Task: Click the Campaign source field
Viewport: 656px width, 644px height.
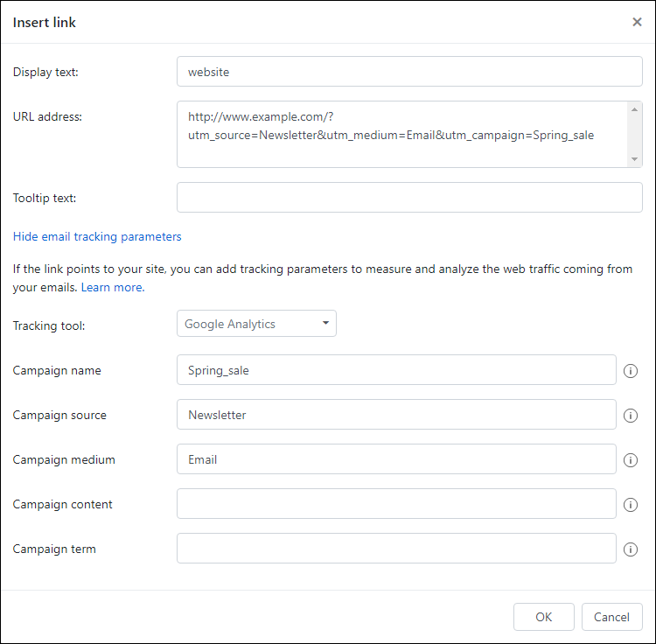Action: coord(396,414)
